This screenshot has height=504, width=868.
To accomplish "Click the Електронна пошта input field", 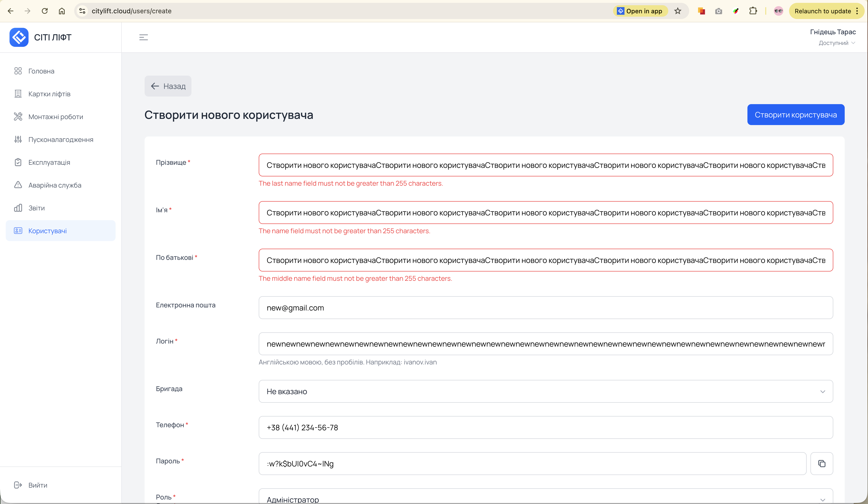I will [x=546, y=308].
